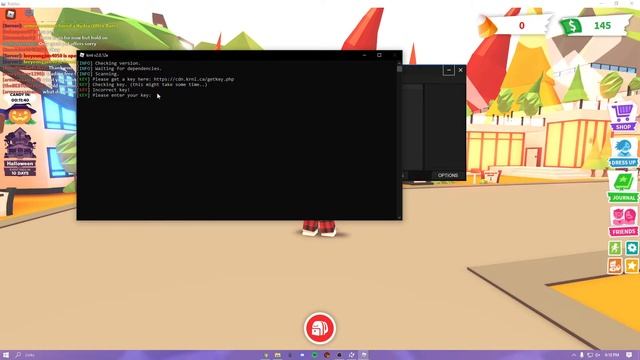The image size is (640, 360).
Task: Click the getkey.php URL in console
Action: [194, 79]
